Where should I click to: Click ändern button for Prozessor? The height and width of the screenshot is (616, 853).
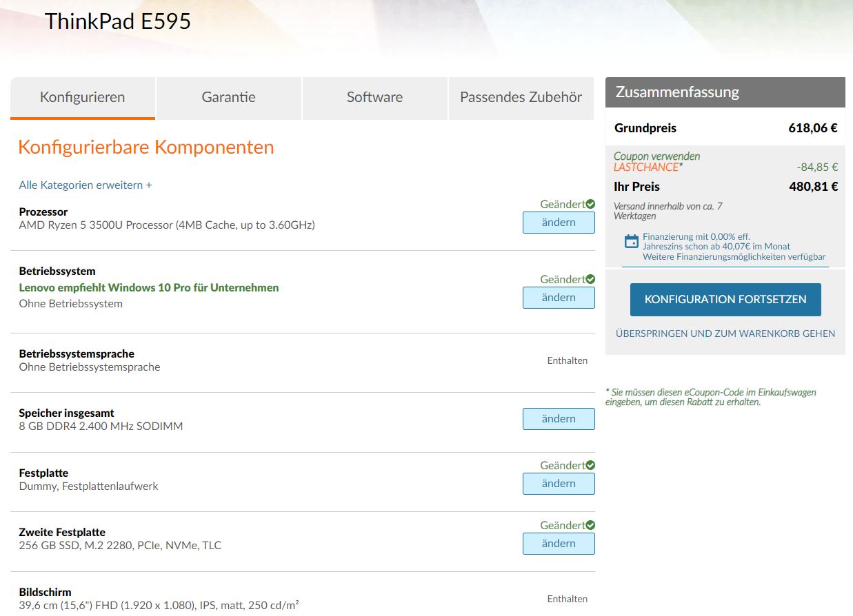559,223
